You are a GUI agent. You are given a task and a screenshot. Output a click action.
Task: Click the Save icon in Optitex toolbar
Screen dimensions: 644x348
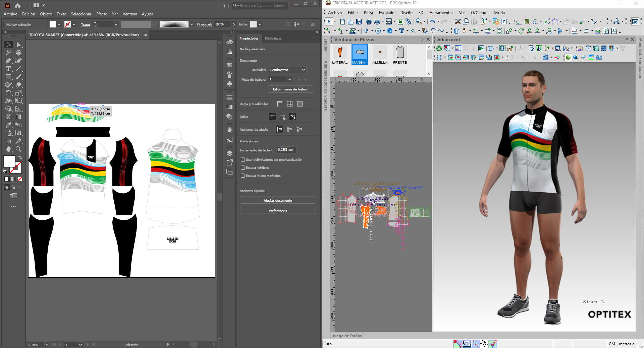(359, 22)
